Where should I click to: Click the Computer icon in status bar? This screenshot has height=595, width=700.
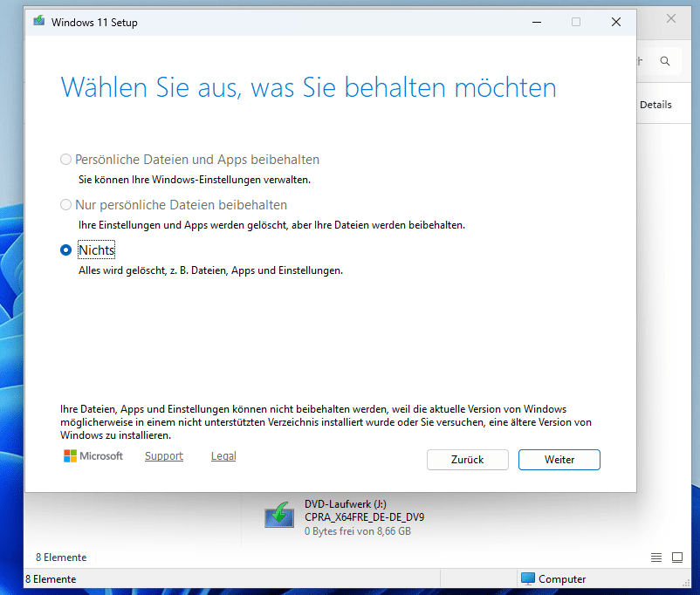coord(528,578)
